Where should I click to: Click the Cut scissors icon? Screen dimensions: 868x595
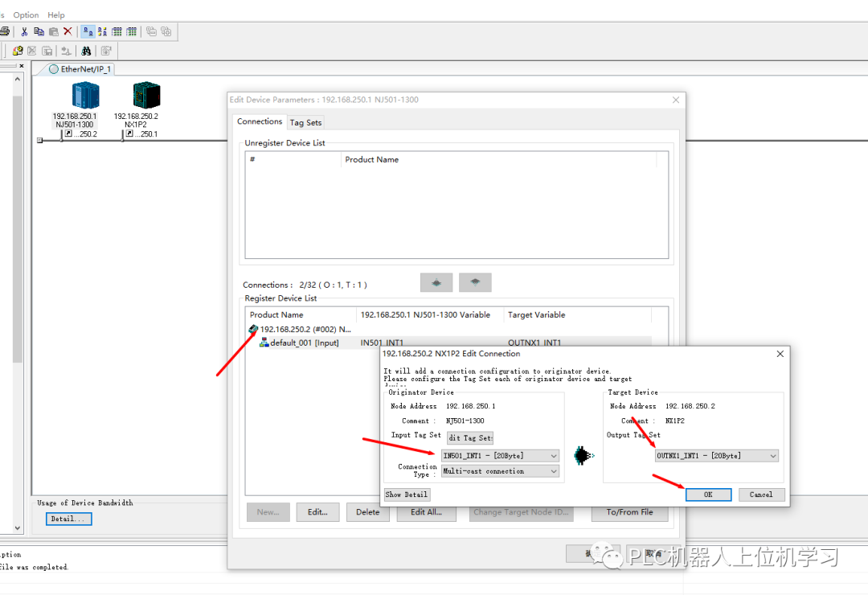(x=24, y=31)
